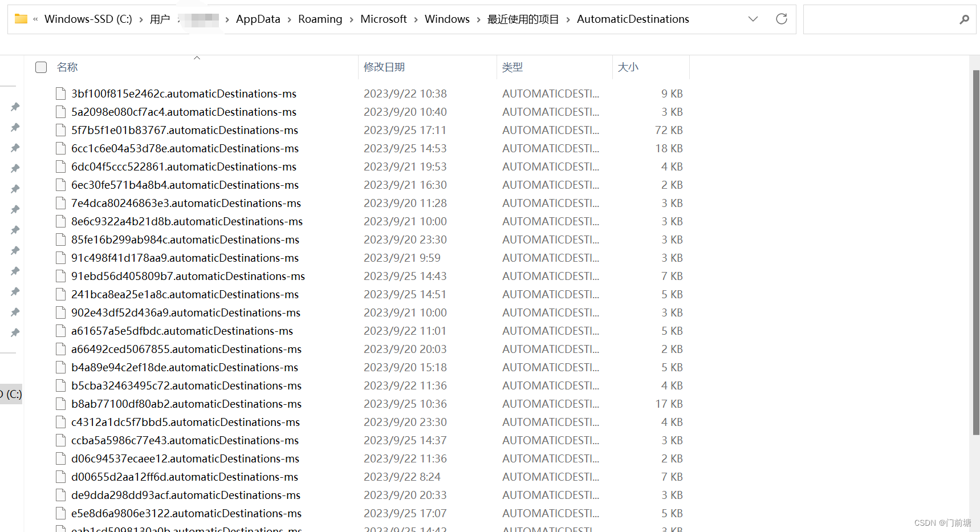The width and height of the screenshot is (980, 532).
Task: Sort by the 大小 column header
Action: click(628, 67)
